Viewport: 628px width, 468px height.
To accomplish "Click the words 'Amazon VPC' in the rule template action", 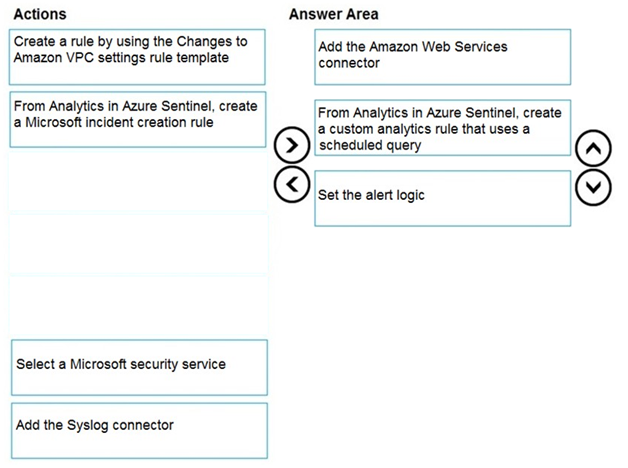I will pyautogui.click(x=54, y=58).
